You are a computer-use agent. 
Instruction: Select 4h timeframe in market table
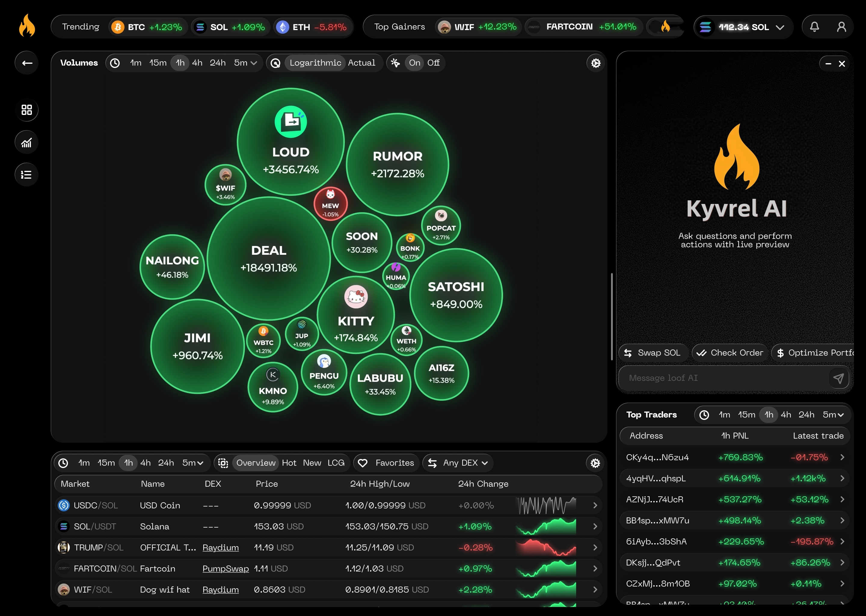click(x=146, y=463)
